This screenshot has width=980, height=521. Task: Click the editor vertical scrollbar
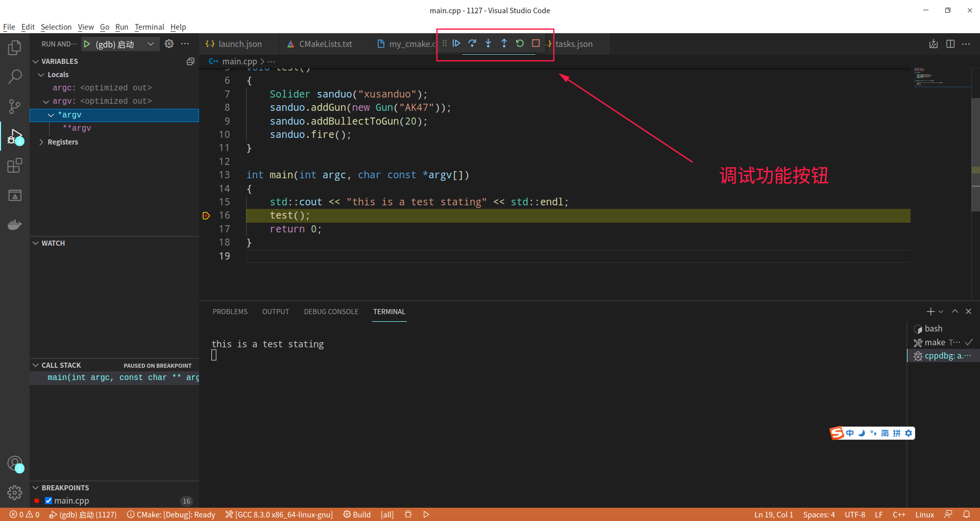point(975,155)
